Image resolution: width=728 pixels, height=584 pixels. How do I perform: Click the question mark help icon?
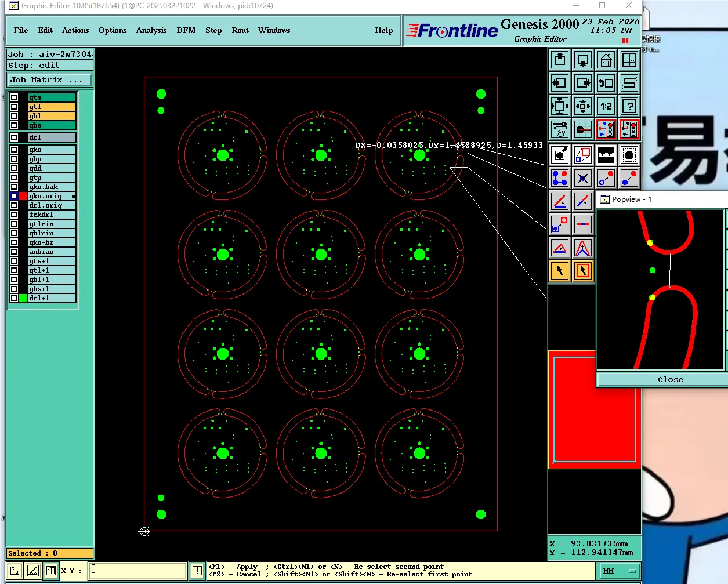coord(629,106)
